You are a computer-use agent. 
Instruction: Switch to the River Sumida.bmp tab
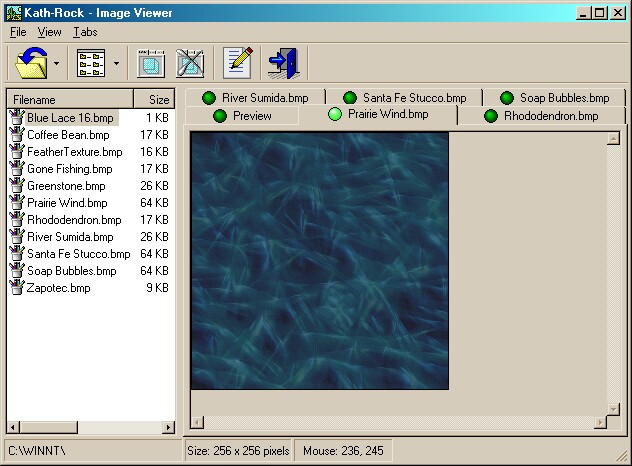coord(256,98)
